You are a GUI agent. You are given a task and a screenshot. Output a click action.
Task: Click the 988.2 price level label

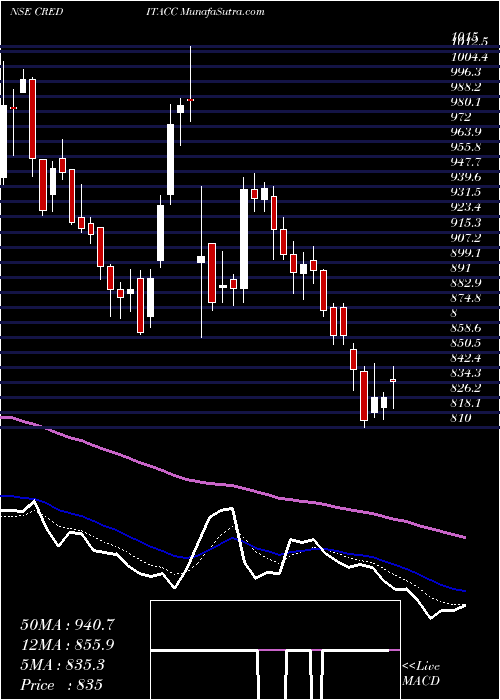coord(468,87)
